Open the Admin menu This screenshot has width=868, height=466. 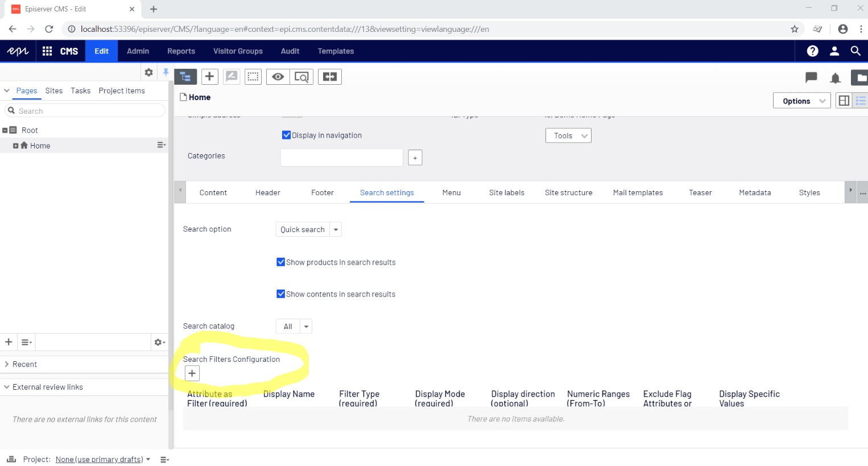138,51
